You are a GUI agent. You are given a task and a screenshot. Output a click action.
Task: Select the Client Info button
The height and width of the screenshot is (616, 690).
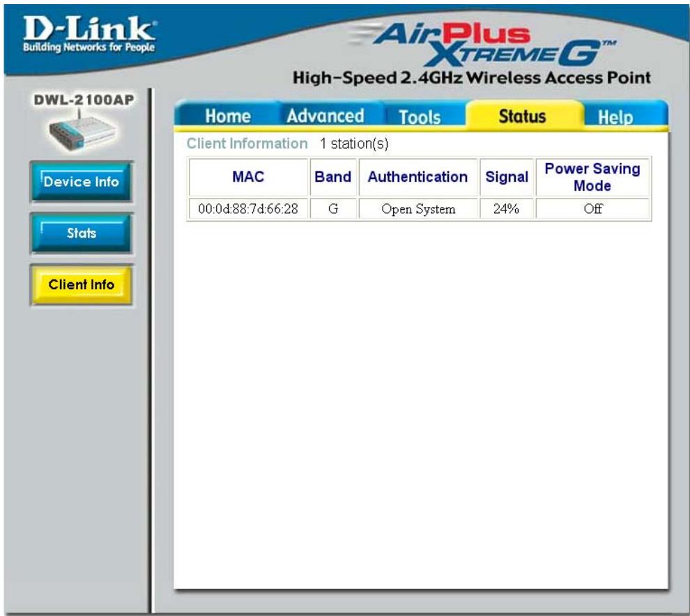(82, 285)
